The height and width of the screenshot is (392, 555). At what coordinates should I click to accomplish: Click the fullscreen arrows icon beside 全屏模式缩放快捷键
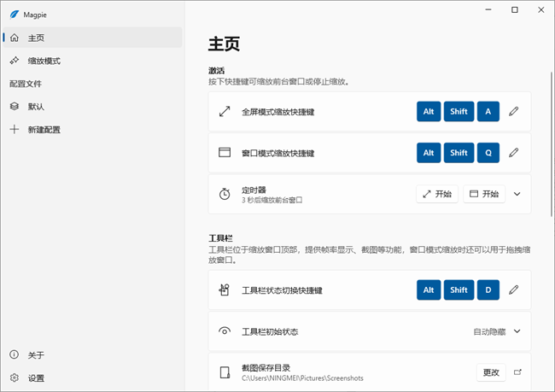click(x=225, y=112)
